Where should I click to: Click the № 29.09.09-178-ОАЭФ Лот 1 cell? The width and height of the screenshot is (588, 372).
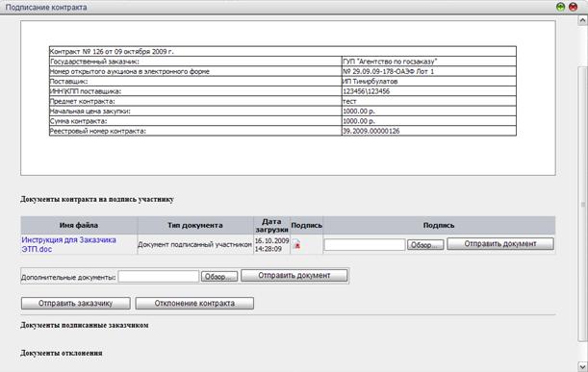click(x=429, y=71)
